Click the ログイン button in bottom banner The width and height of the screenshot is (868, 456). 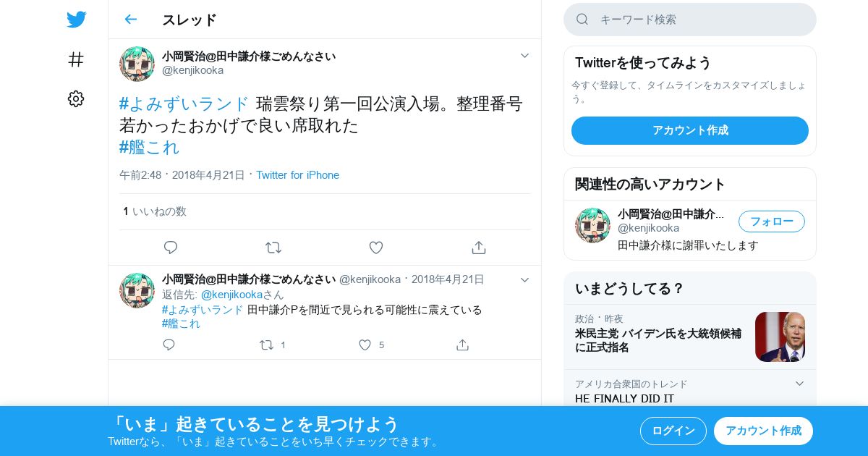click(x=673, y=431)
